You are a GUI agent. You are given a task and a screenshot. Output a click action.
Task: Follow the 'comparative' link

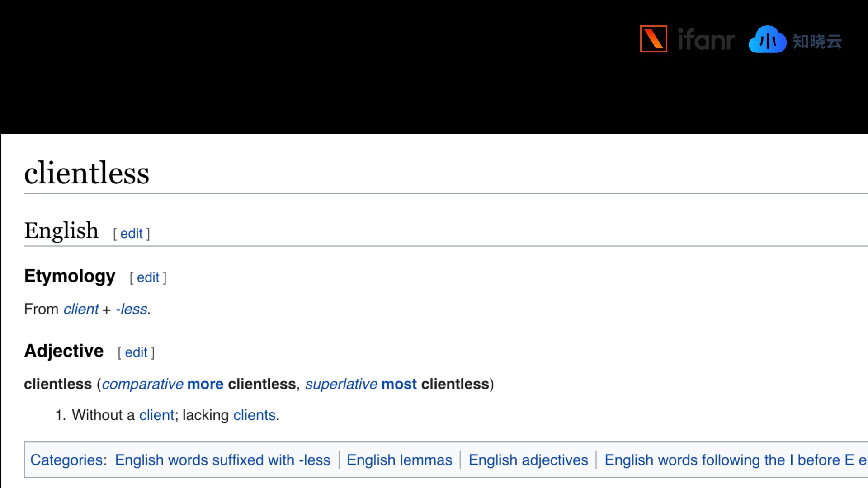(x=143, y=384)
